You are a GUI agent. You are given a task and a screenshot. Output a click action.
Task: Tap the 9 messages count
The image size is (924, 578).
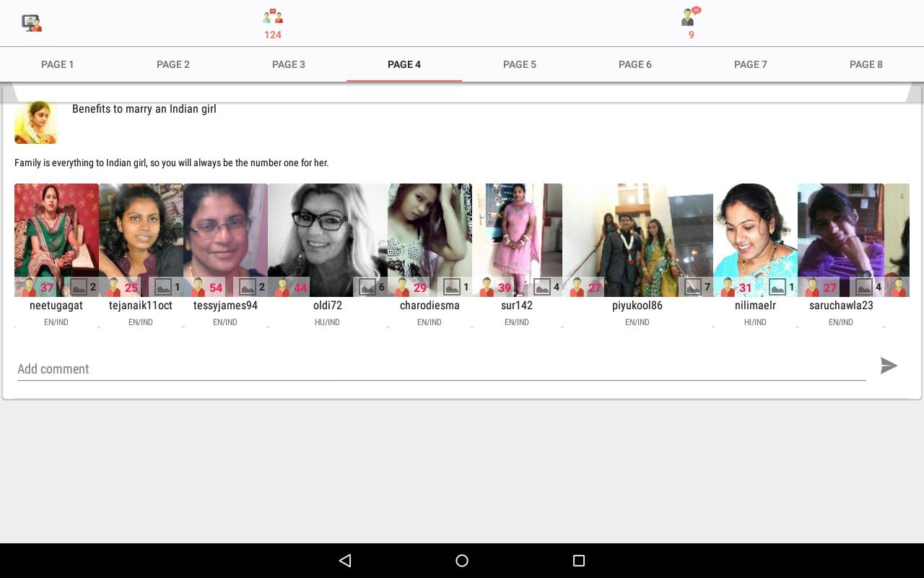(692, 35)
